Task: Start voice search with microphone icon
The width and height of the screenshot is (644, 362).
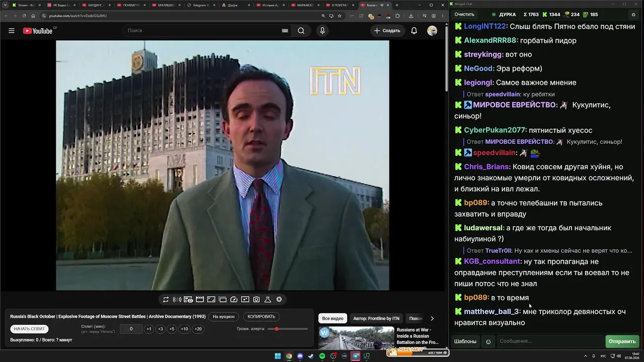Action: [323, 31]
